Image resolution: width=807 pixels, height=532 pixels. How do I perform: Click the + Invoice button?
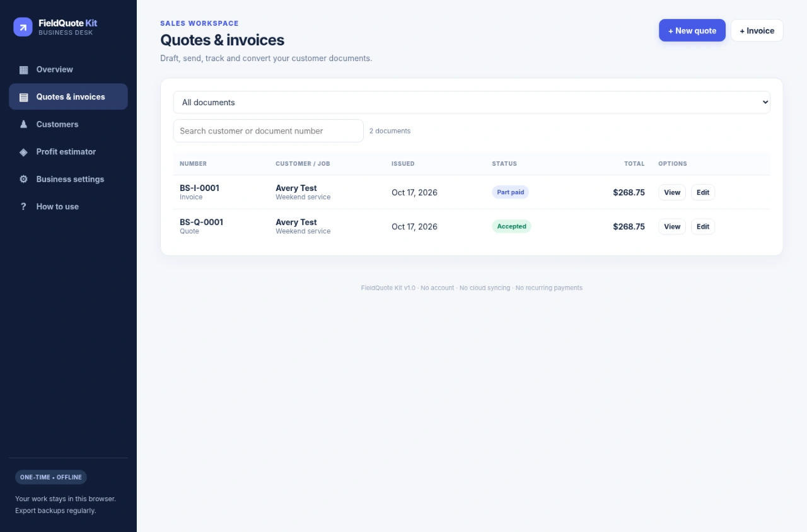click(757, 30)
